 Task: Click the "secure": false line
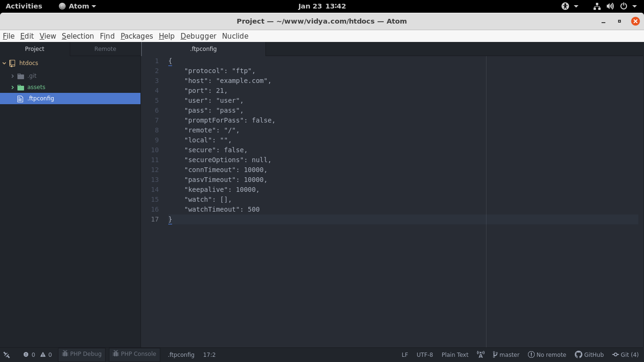pyautogui.click(x=216, y=150)
